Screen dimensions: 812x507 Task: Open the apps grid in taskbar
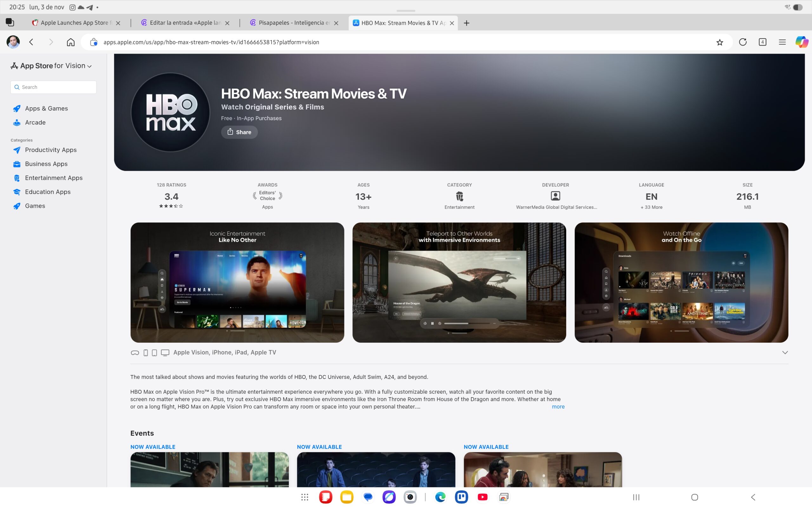(x=304, y=497)
